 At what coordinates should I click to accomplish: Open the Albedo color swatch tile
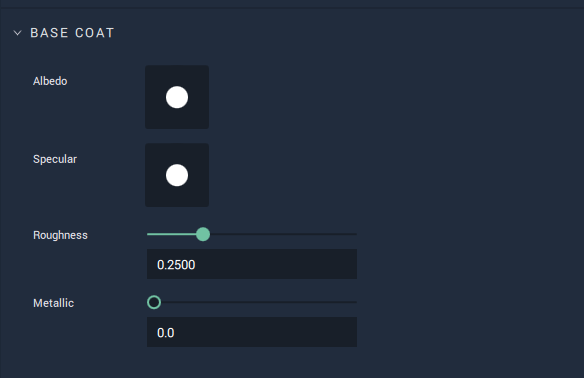177,97
